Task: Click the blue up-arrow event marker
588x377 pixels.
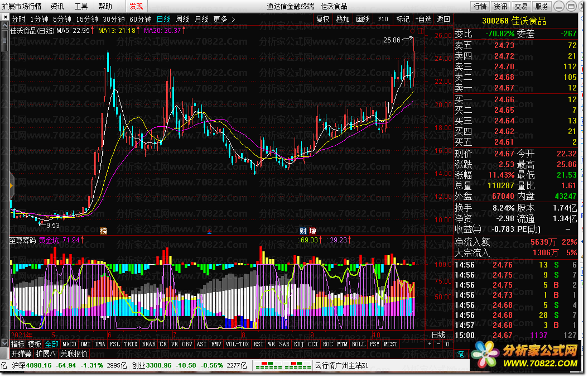Action: [x=210, y=232]
